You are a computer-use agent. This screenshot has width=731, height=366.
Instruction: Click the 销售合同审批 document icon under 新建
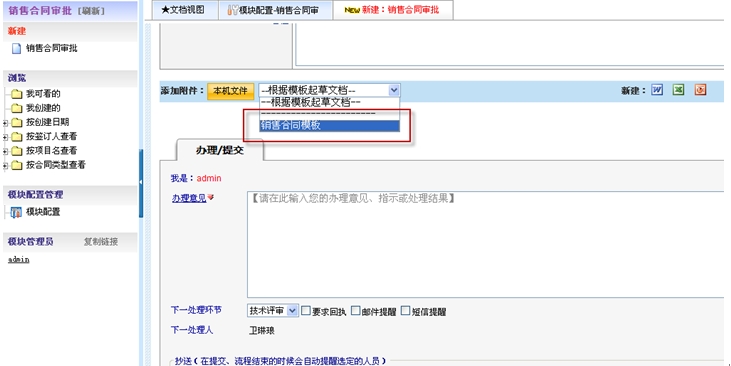pos(16,48)
